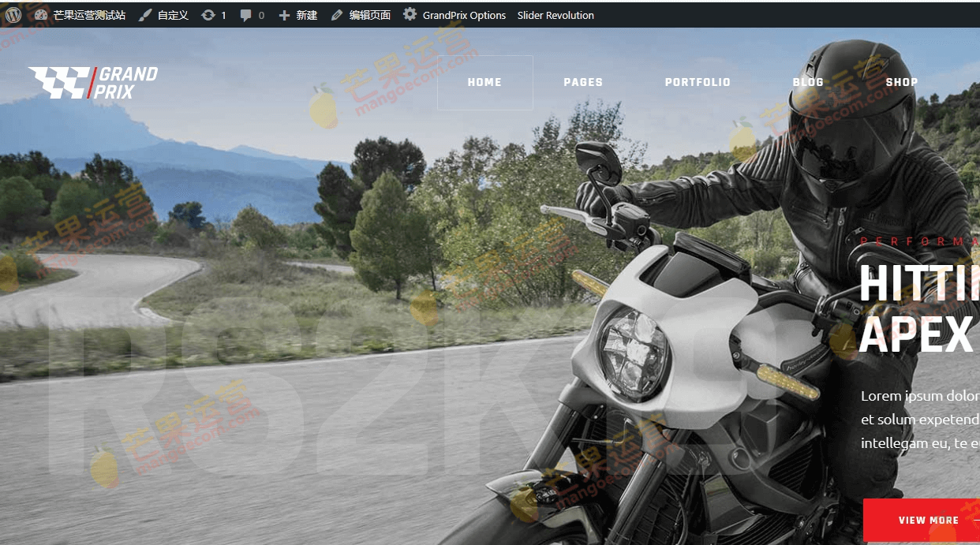Open the PAGES navigation dropdown
This screenshot has width=980, height=545.
pyautogui.click(x=583, y=82)
